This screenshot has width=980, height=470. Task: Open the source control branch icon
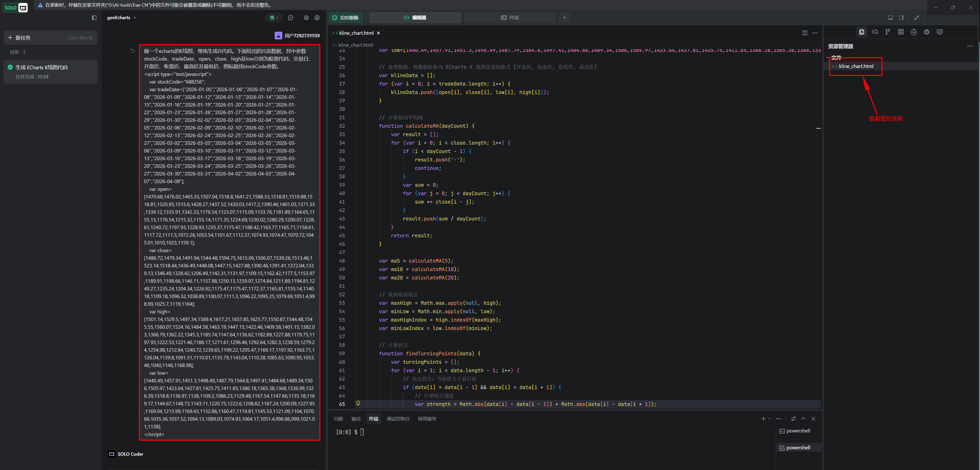click(x=888, y=32)
